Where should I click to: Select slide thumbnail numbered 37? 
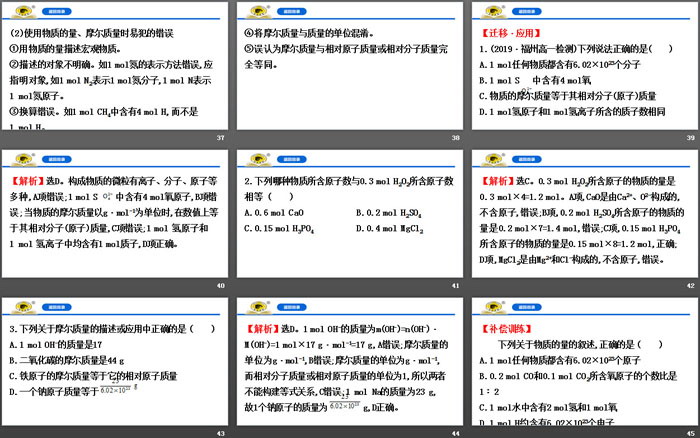coord(115,66)
